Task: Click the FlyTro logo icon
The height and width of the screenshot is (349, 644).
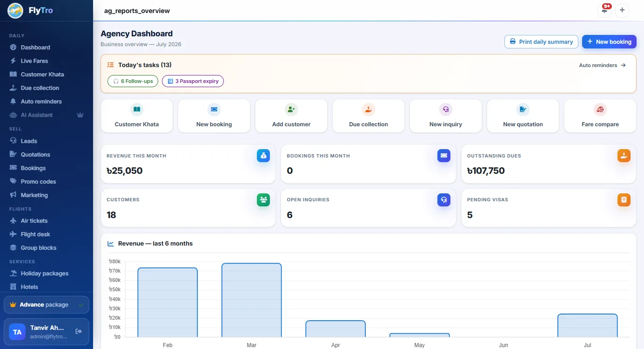Action: pyautogui.click(x=15, y=10)
